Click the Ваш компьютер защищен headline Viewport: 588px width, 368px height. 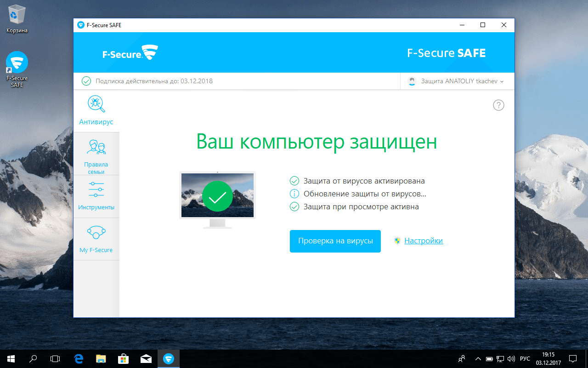click(317, 142)
